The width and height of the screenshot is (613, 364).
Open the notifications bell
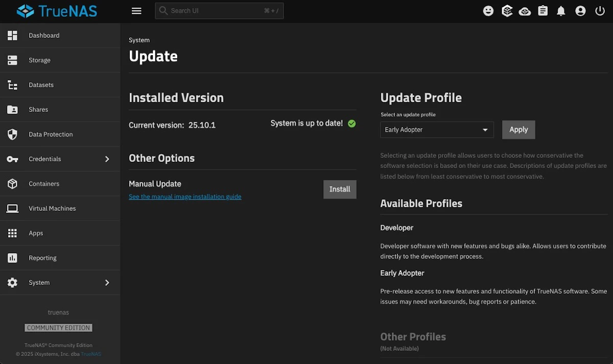(x=561, y=10)
